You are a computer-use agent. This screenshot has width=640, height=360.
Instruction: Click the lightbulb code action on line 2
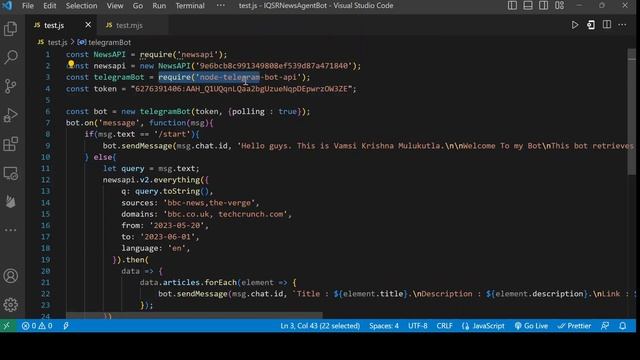click(71, 64)
